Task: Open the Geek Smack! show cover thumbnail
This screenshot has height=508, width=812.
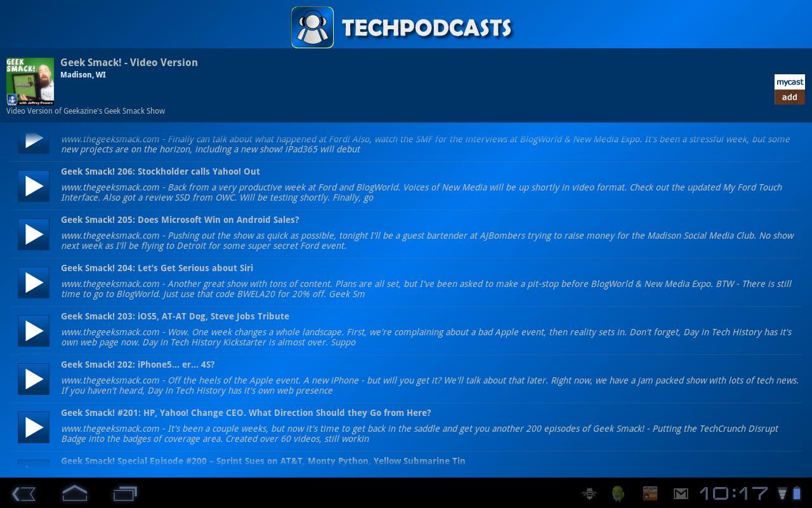Action: click(30, 81)
